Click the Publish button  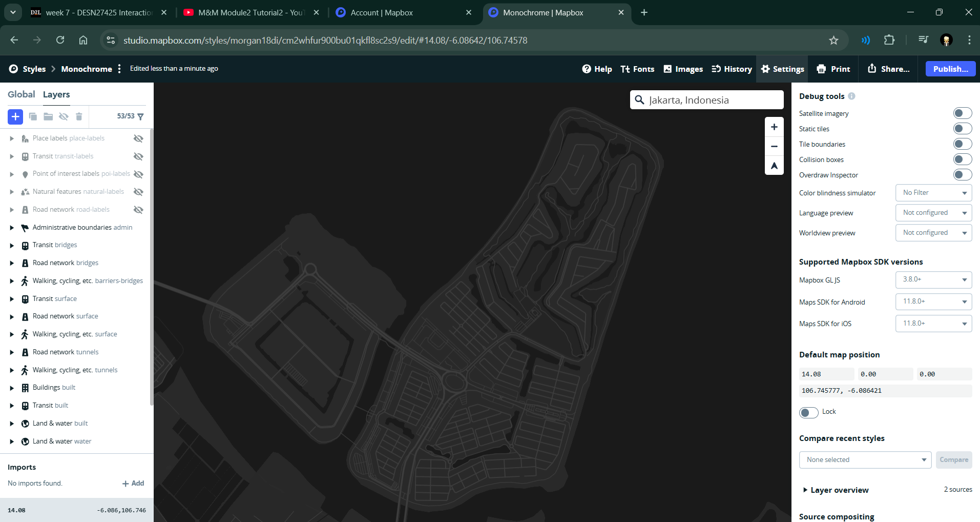950,69
